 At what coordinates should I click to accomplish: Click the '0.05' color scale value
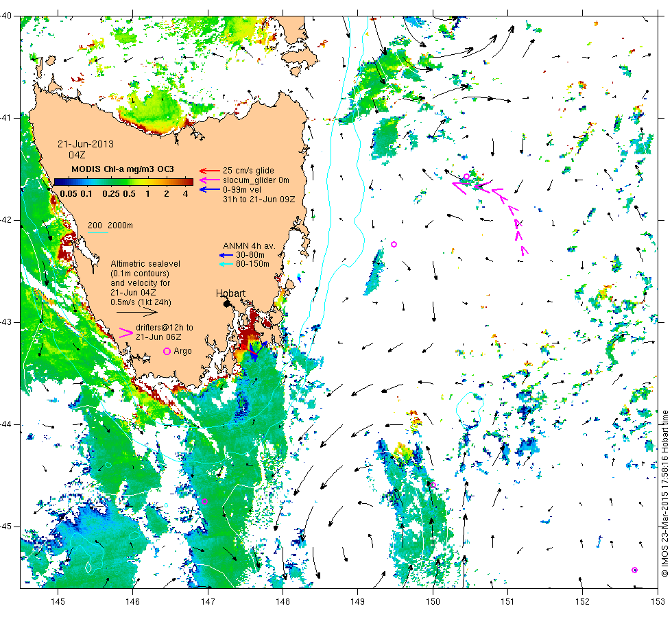(69, 193)
